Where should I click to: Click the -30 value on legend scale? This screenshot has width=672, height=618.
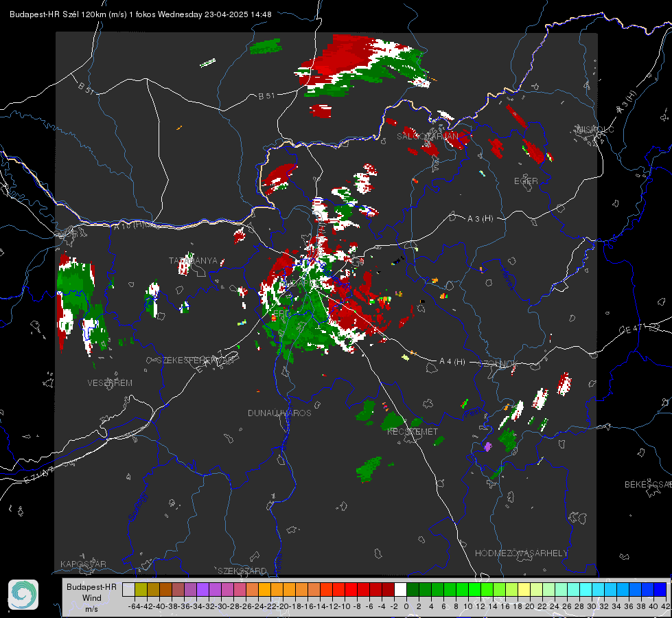coord(222,606)
